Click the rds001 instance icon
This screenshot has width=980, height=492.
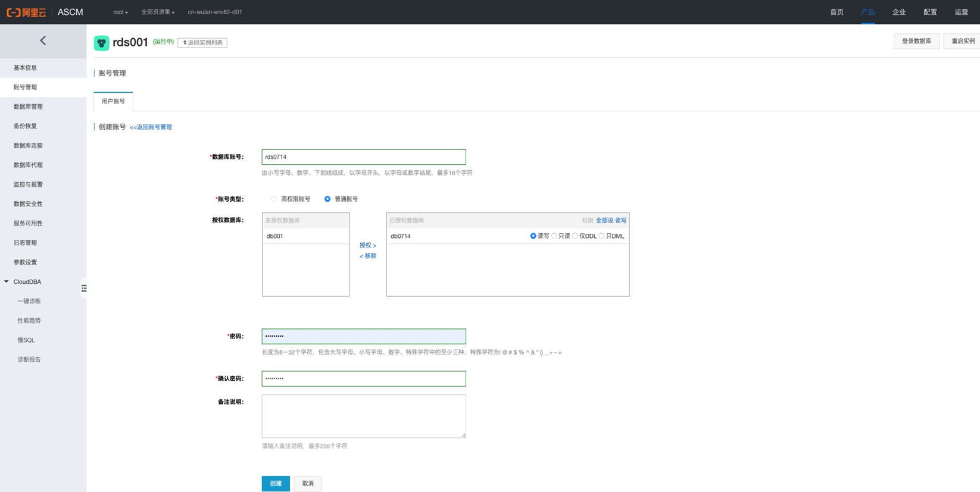pyautogui.click(x=102, y=43)
